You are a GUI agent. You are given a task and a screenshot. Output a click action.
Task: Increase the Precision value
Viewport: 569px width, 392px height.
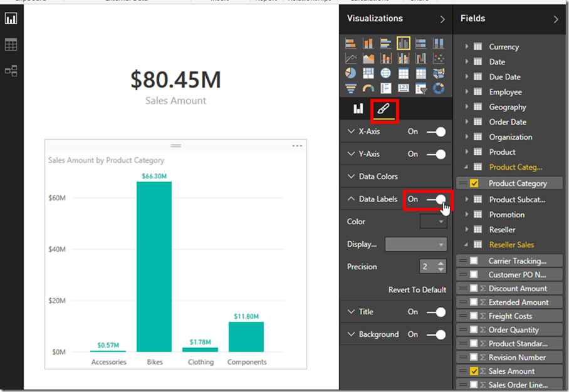pyautogui.click(x=441, y=263)
